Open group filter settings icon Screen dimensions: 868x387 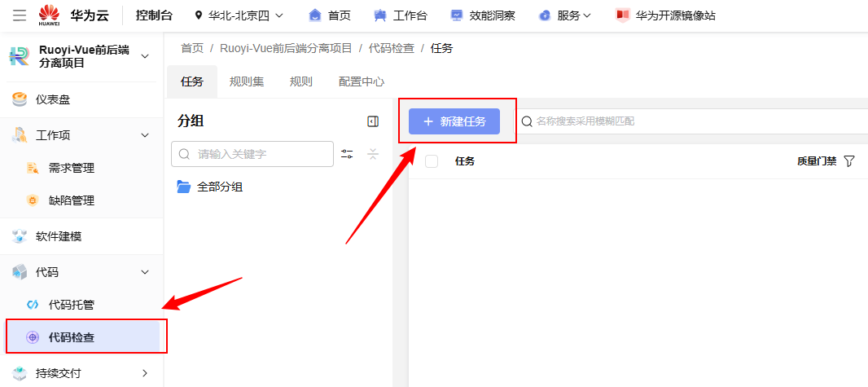tap(347, 154)
